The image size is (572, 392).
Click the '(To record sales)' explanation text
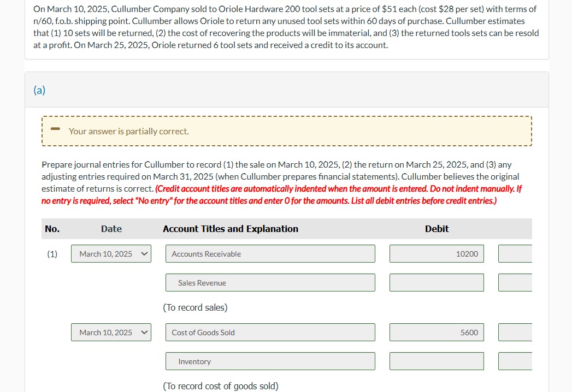195,308
